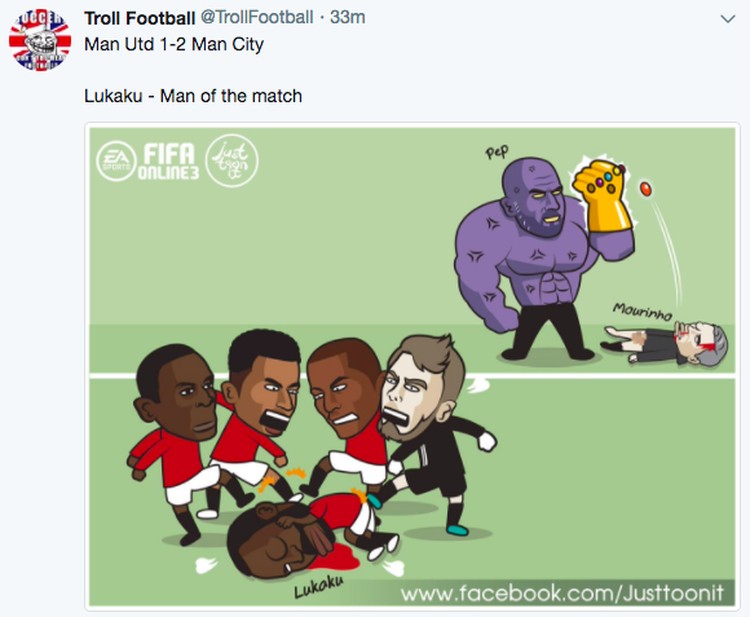This screenshot has height=617, width=750.
Task: Click the Just Toon It circular logo
Action: click(x=232, y=160)
